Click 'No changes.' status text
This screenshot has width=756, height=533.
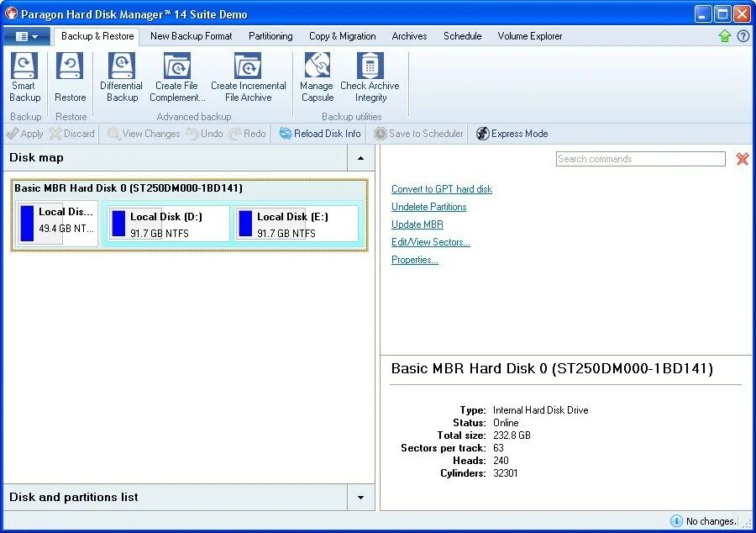[x=711, y=521]
